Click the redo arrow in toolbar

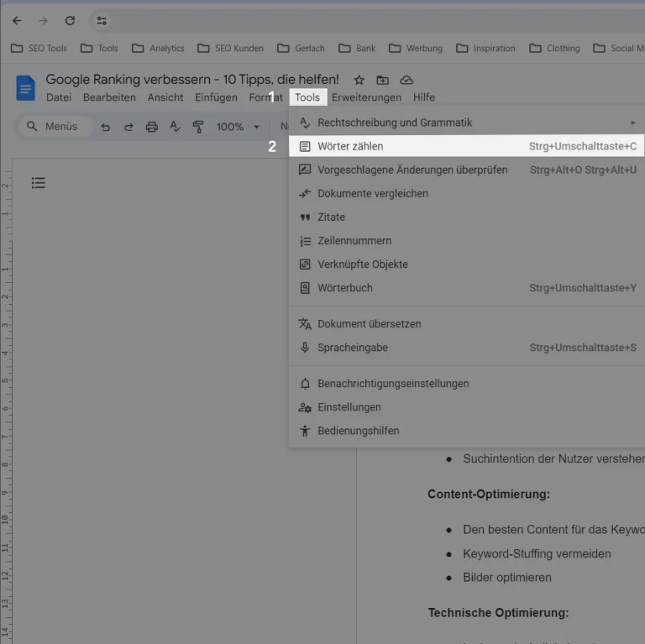(x=128, y=127)
